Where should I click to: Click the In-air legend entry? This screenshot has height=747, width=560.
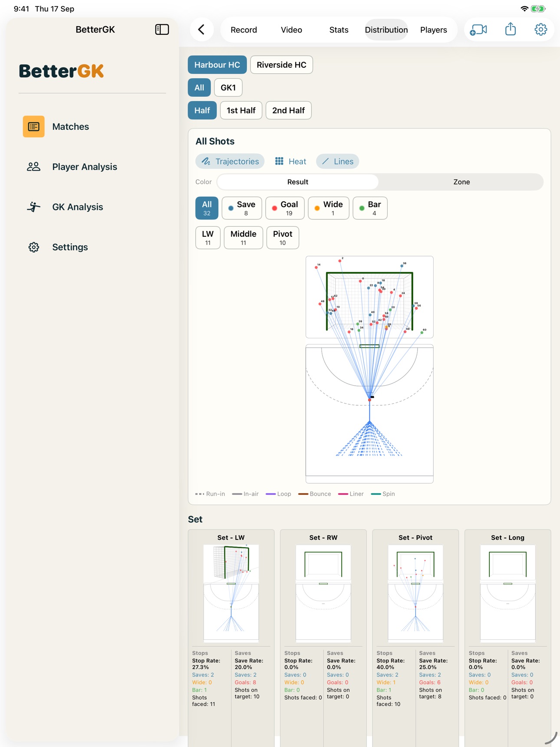click(245, 494)
